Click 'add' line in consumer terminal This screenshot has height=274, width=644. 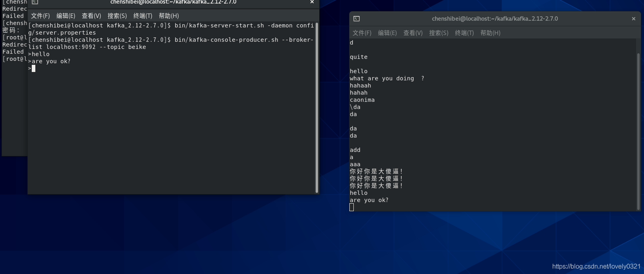[355, 150]
